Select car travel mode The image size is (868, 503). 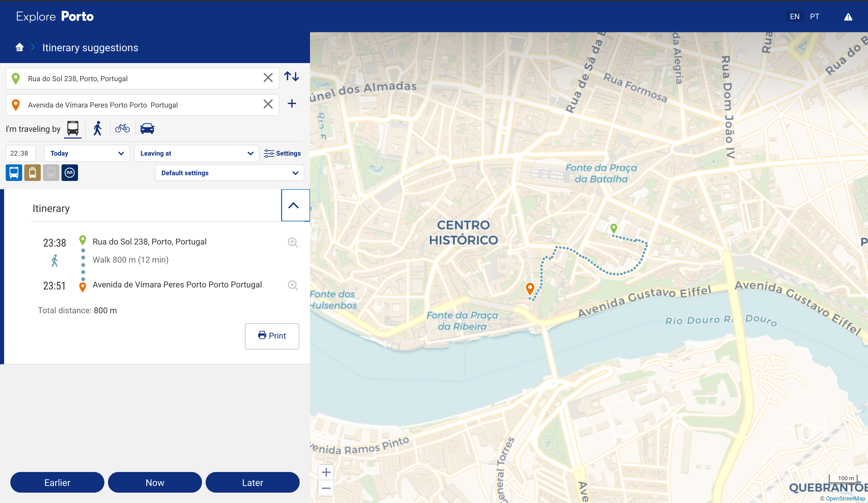coord(147,128)
